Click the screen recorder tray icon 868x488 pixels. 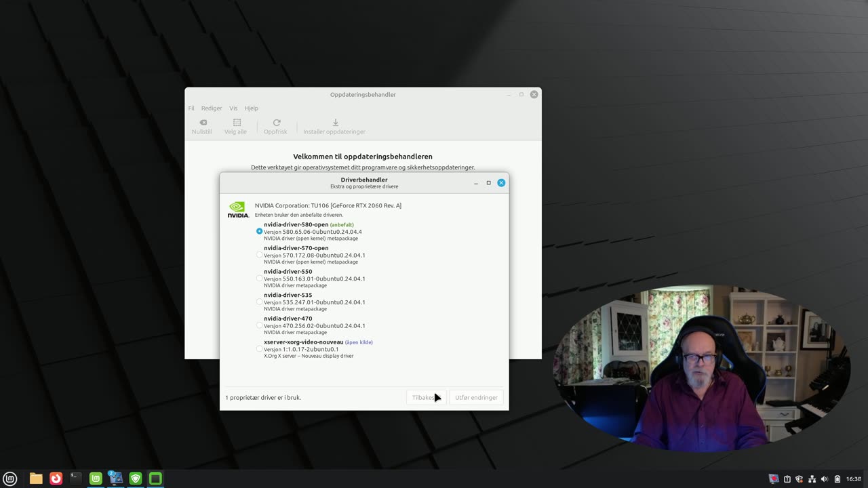[x=774, y=479]
